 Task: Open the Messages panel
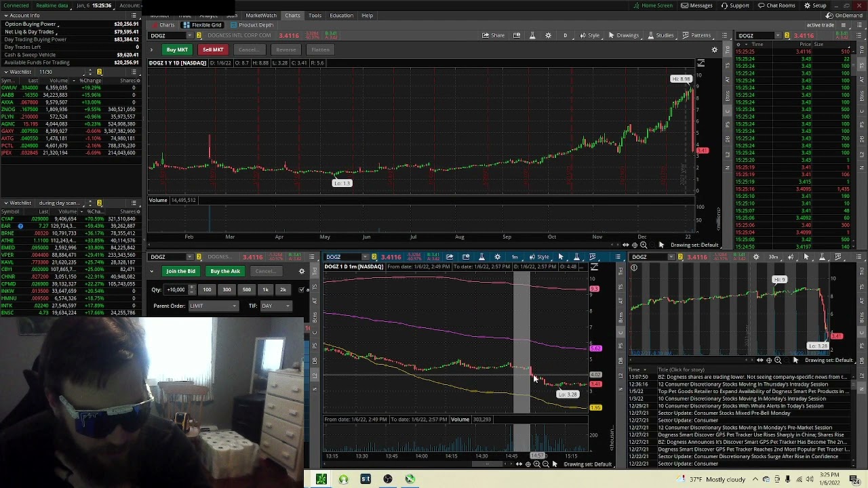696,5
